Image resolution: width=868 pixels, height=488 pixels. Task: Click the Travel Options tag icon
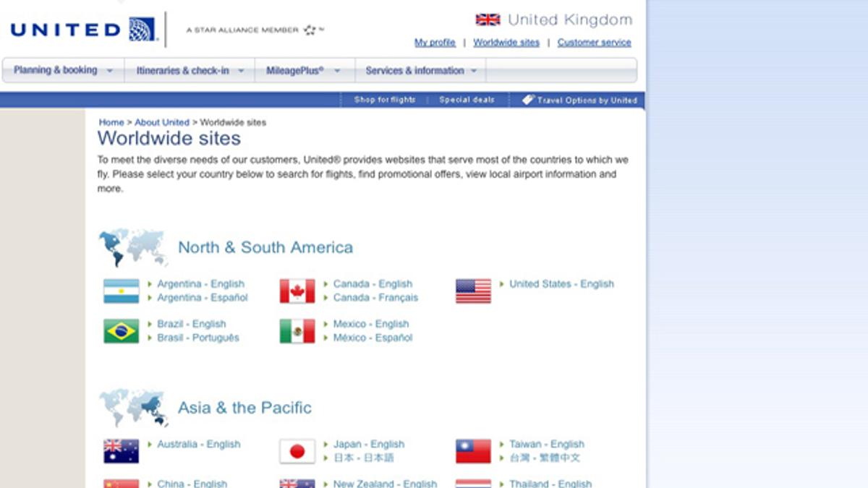pos(528,100)
